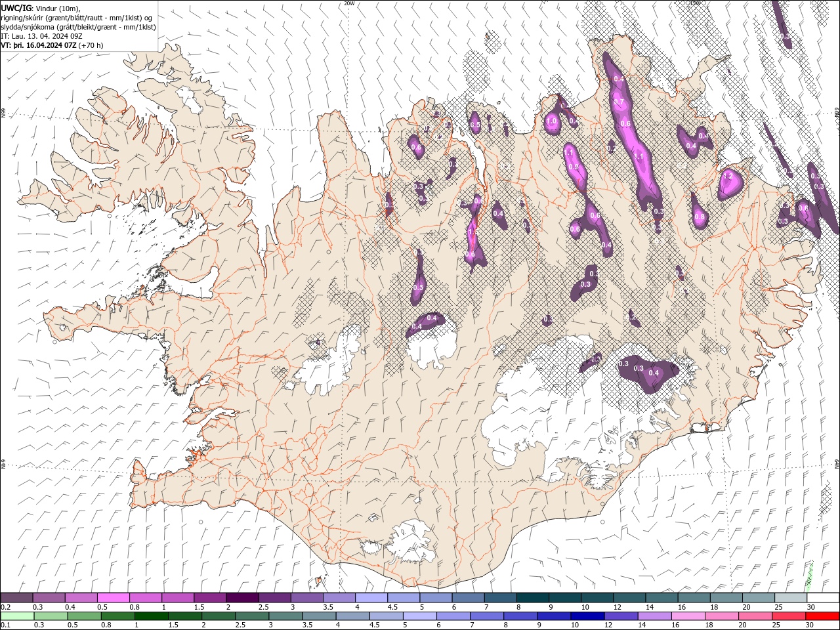Click the "1.0" snowfall value on the map

tap(552, 121)
